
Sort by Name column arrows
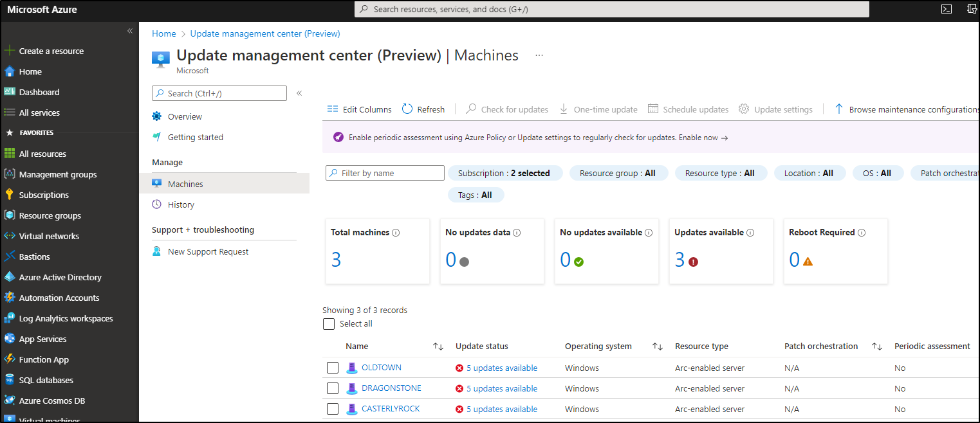[438, 346]
